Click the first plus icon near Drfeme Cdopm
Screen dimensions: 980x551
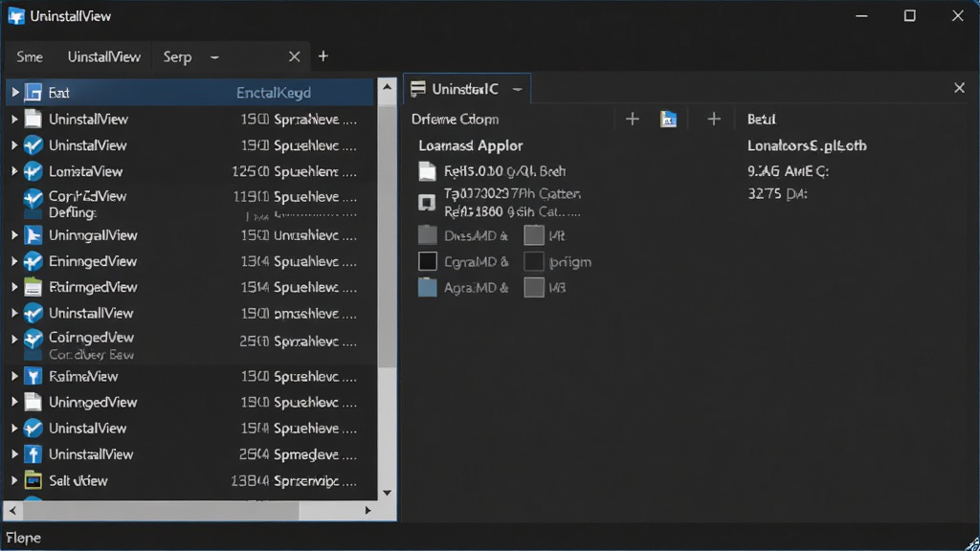coord(632,119)
